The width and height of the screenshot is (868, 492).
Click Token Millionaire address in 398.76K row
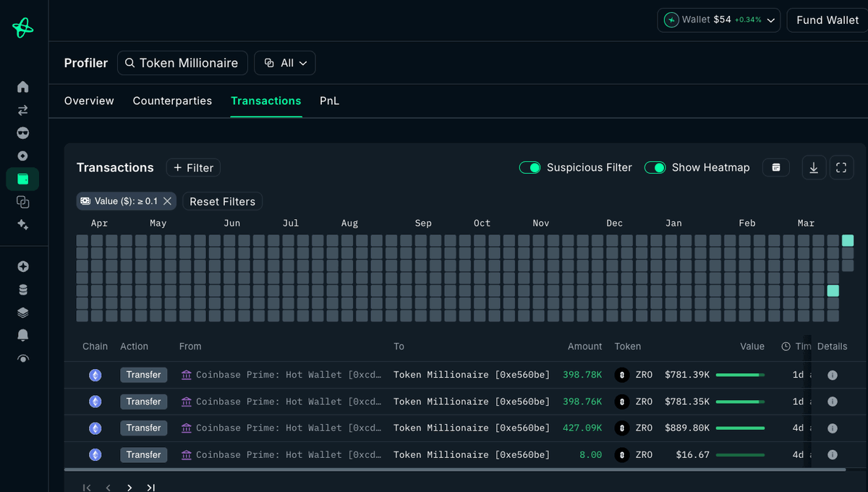point(472,402)
